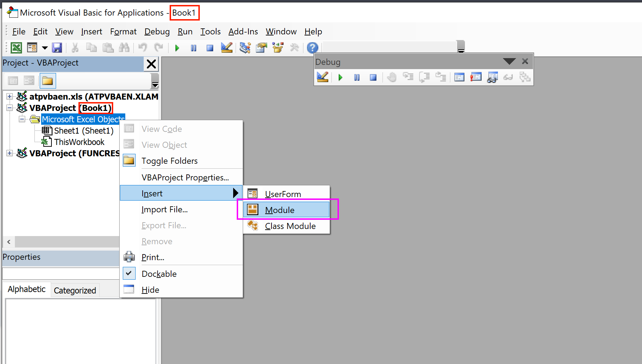Select ThisWorkbook in project tree

click(x=79, y=142)
